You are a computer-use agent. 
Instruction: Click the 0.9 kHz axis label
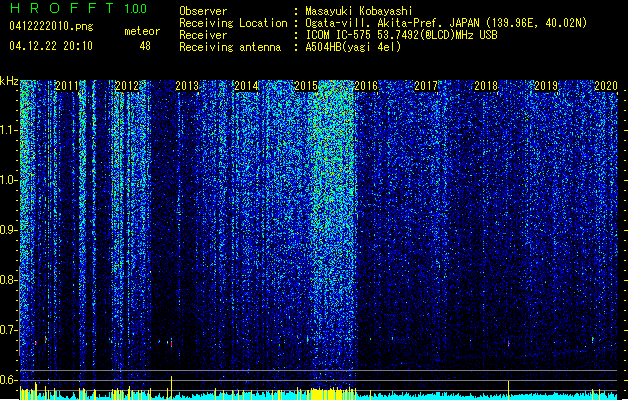pyautogui.click(x=9, y=230)
